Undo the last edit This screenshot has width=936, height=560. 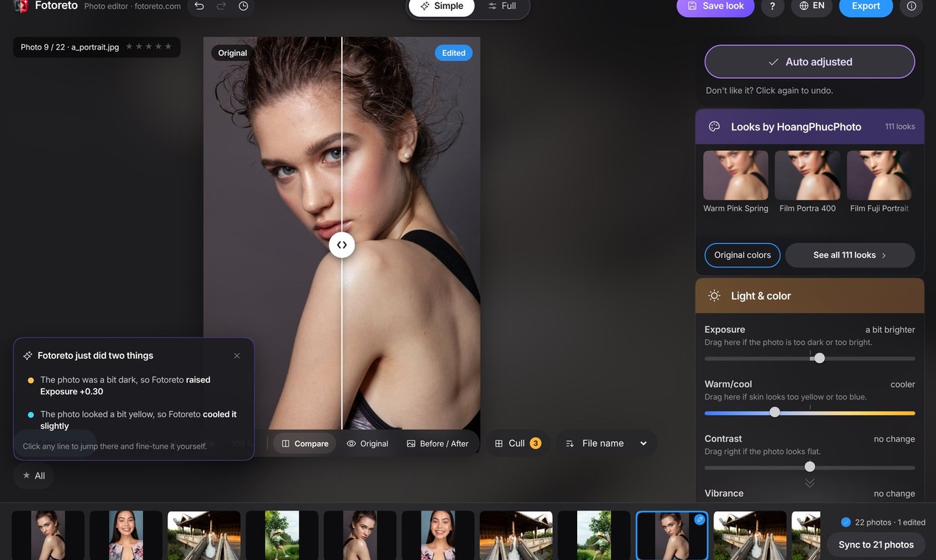[199, 6]
